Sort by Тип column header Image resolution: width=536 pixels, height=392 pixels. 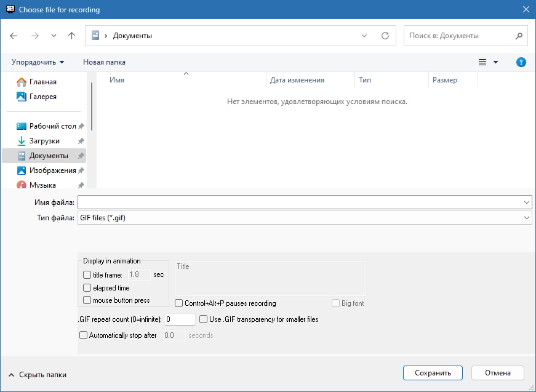[365, 80]
